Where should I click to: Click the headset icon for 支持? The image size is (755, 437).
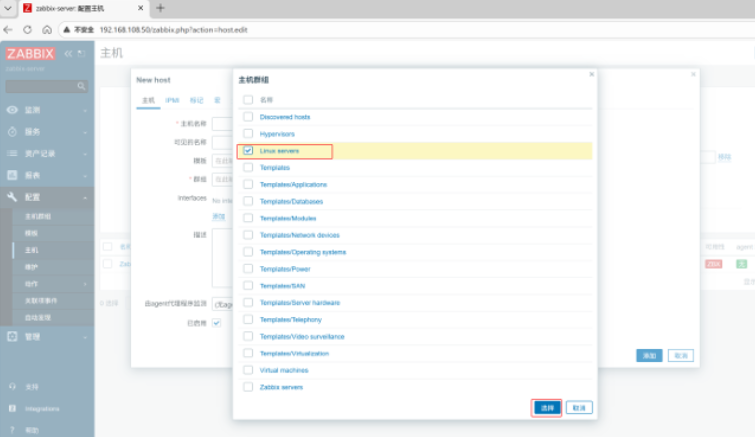click(12, 386)
